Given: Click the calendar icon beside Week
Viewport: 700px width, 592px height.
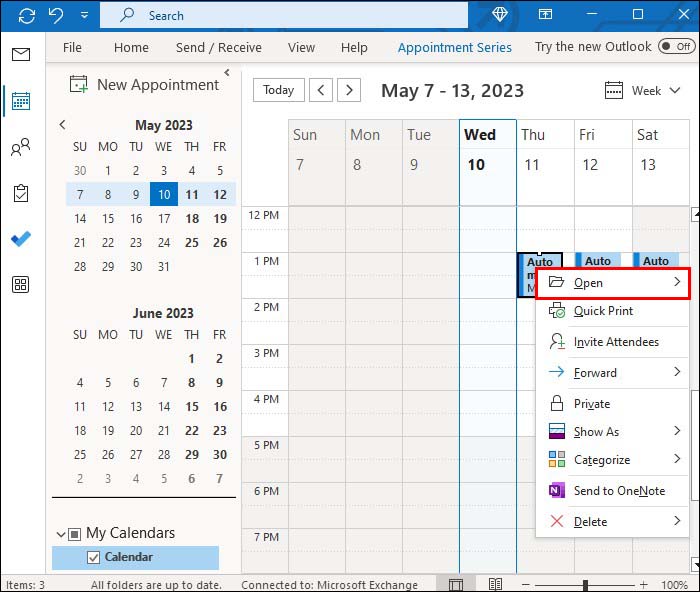Looking at the screenshot, I should [614, 90].
